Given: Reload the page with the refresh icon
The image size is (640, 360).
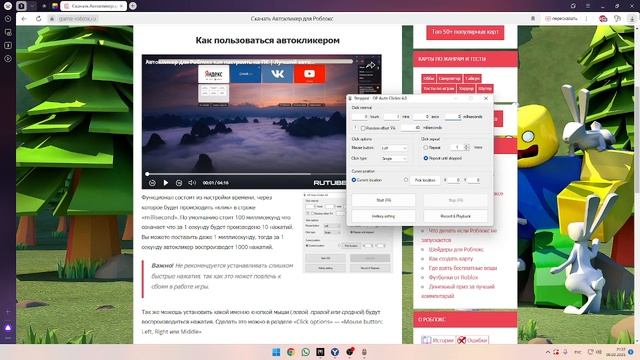Looking at the screenshot, I should (38, 19).
